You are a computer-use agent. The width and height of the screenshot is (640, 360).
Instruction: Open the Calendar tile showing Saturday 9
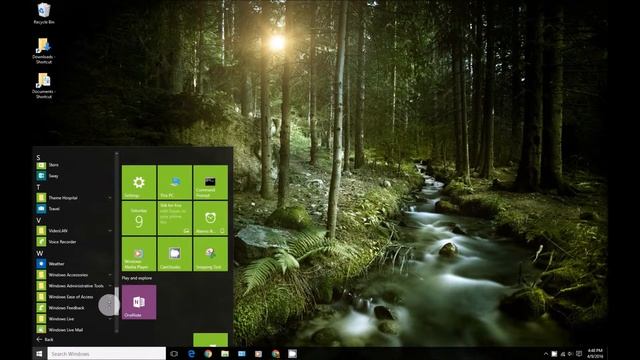[139, 218]
